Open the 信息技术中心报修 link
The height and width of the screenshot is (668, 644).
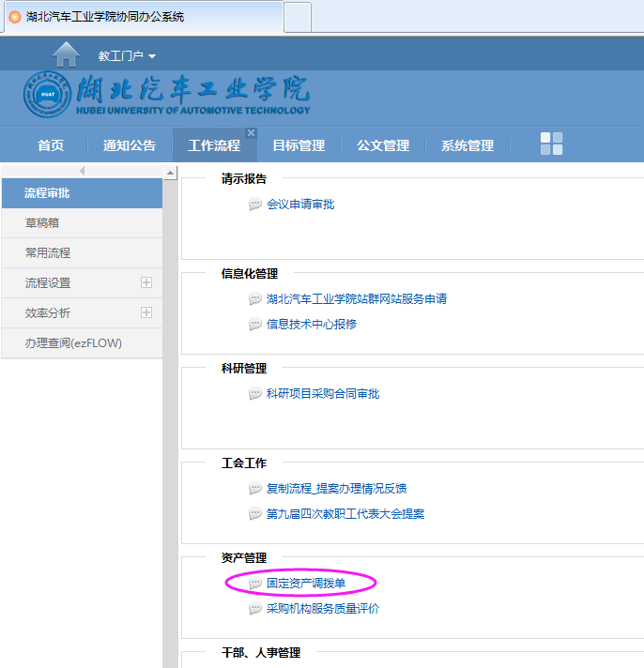(312, 325)
